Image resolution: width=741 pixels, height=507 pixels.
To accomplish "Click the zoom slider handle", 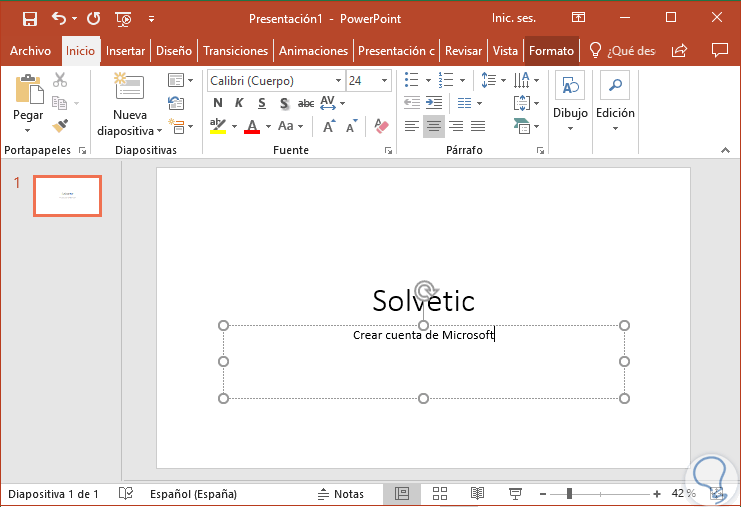I will click(569, 494).
